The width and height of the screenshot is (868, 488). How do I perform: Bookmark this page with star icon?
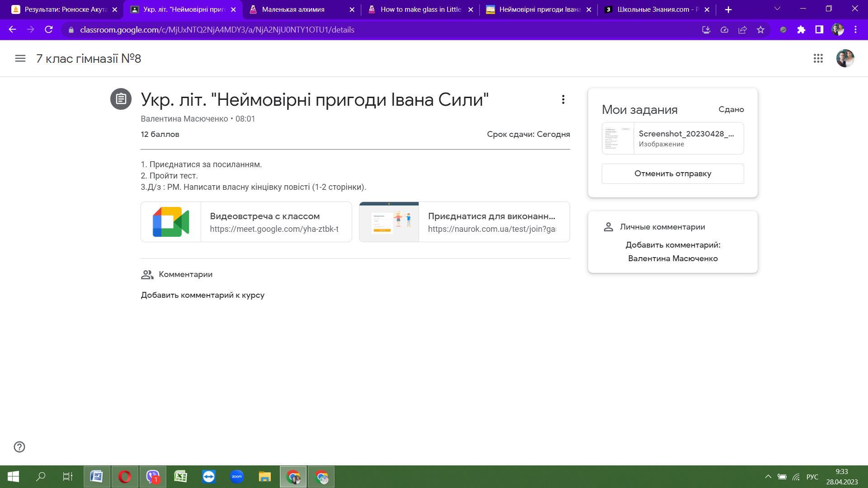pyautogui.click(x=760, y=30)
